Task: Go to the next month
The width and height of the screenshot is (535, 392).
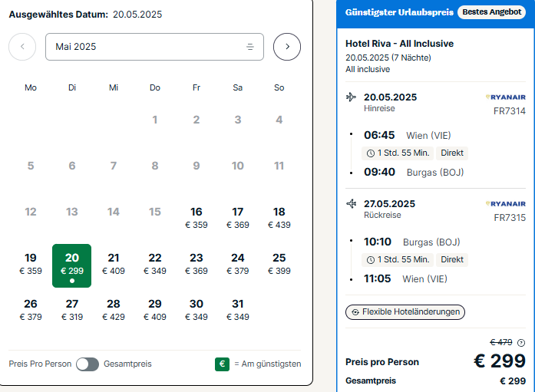Action: point(287,47)
